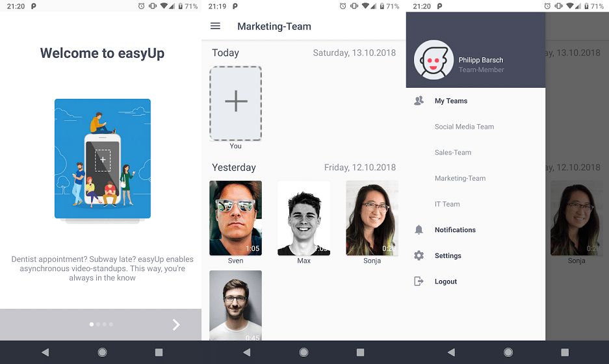Tap the Today section heading
The image size is (609, 364).
(226, 53)
